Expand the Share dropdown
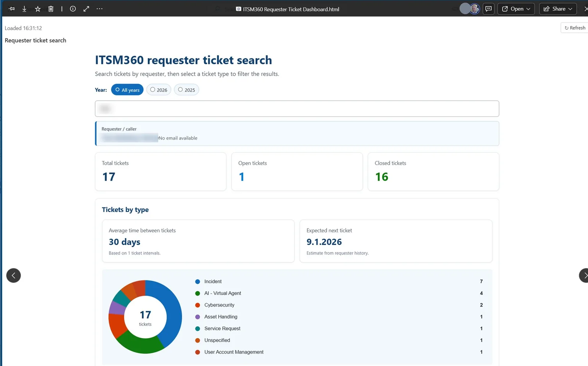 [x=557, y=9]
